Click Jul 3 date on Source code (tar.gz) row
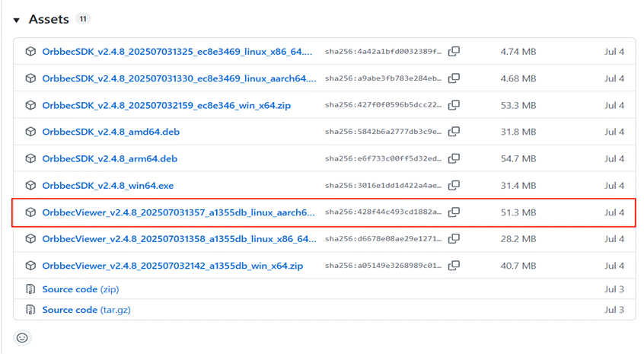Screen dimensions: 644x354 point(614,310)
